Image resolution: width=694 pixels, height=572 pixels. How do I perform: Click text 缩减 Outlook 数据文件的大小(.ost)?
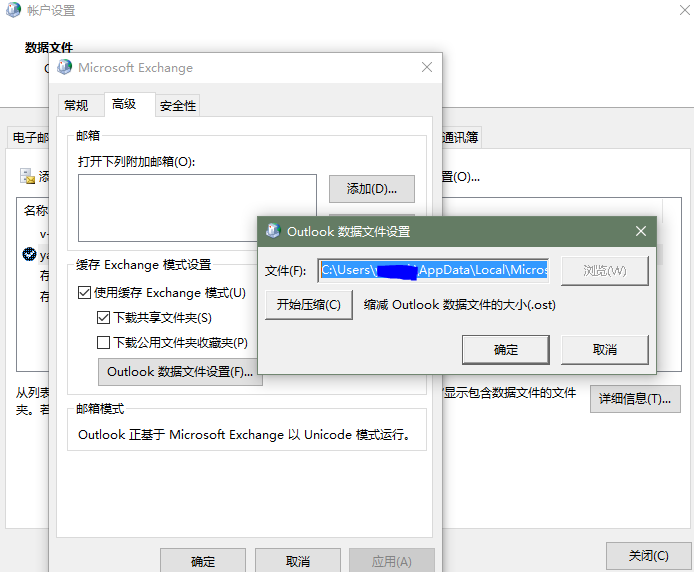(459, 305)
